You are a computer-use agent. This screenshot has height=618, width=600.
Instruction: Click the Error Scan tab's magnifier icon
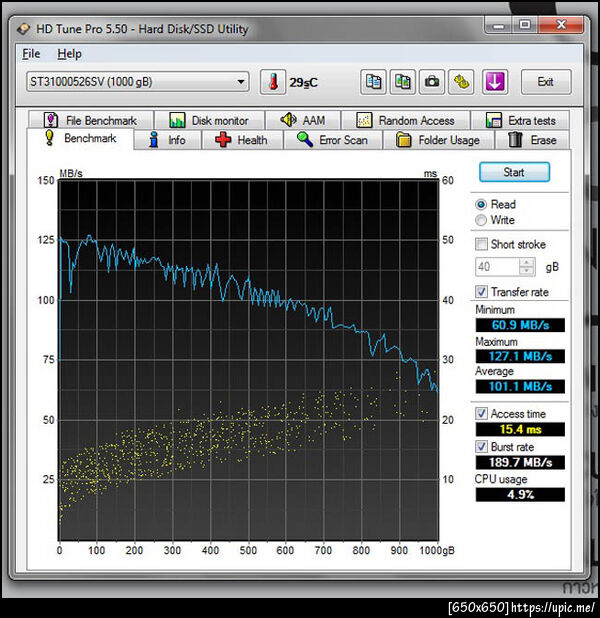pyautogui.click(x=305, y=140)
